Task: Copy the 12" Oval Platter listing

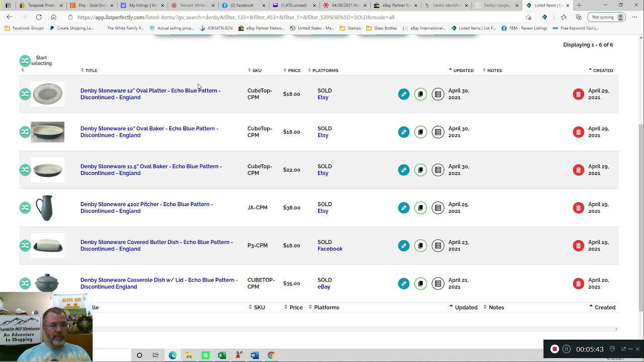Action: [x=421, y=94]
